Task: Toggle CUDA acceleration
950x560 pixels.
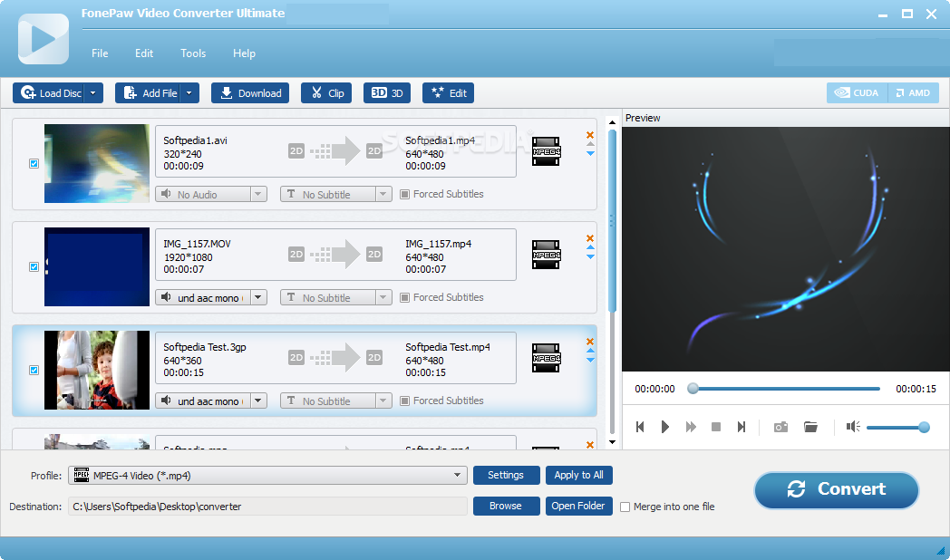Action: [857, 93]
